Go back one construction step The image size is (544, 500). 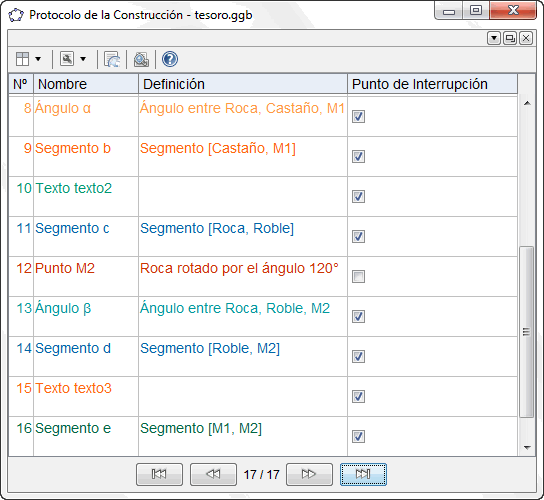(x=213, y=474)
